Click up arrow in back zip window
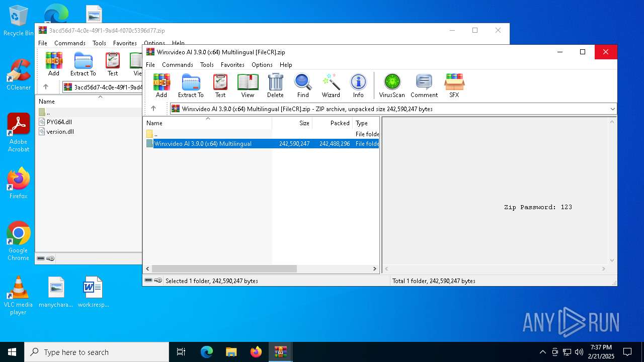644x362 pixels. tap(46, 87)
